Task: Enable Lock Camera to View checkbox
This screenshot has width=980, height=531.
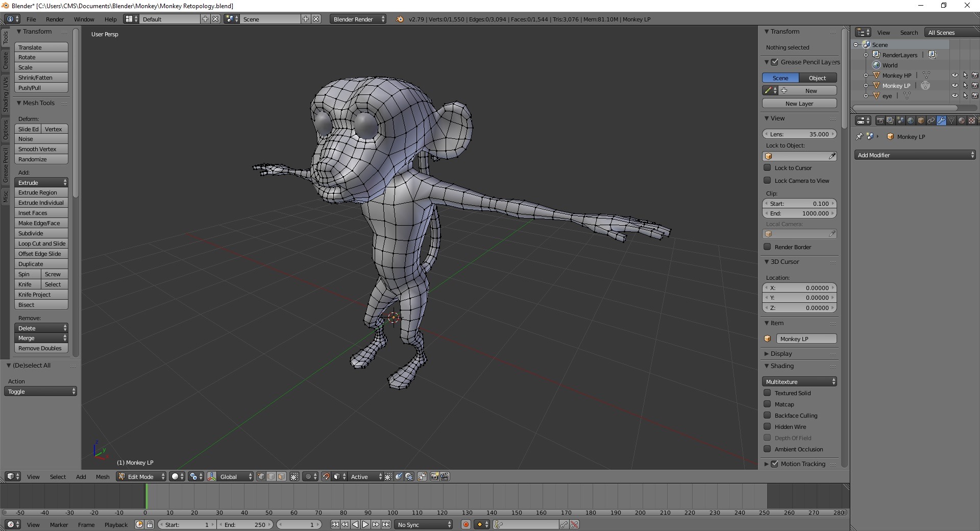Action: (767, 180)
